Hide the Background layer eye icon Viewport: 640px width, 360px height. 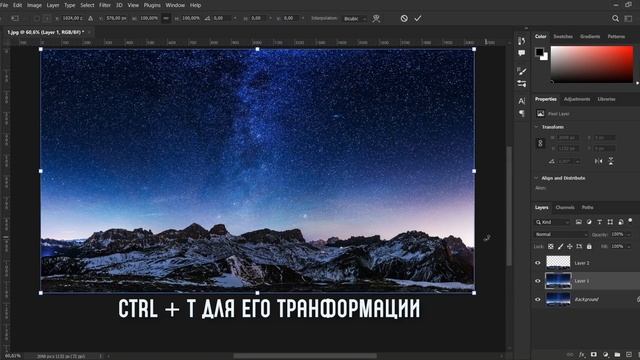click(538, 299)
